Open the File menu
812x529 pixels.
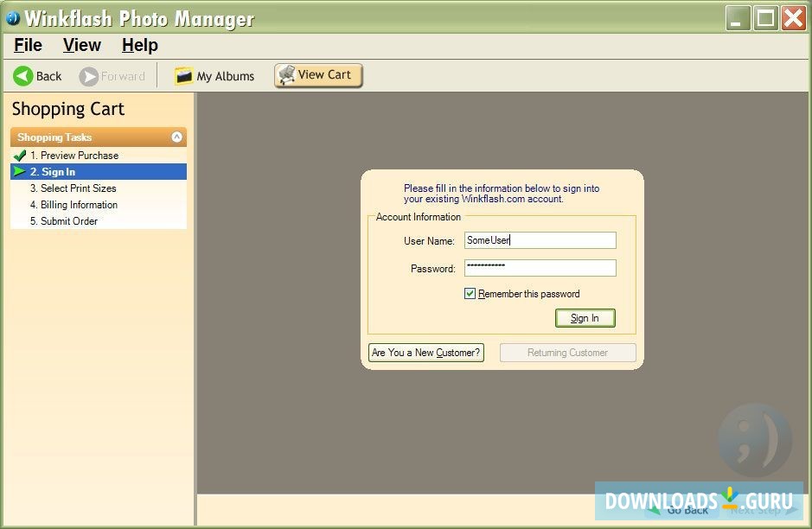point(28,45)
